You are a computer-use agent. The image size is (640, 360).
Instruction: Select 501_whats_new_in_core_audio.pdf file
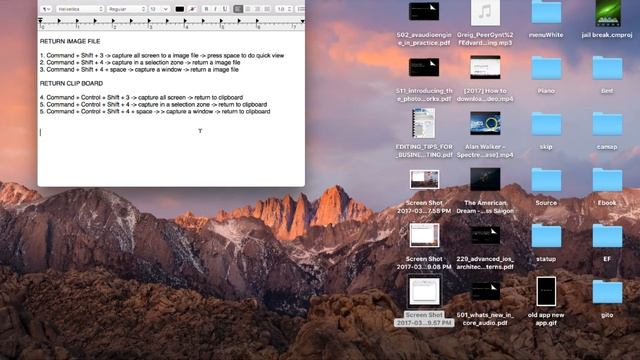click(x=485, y=304)
